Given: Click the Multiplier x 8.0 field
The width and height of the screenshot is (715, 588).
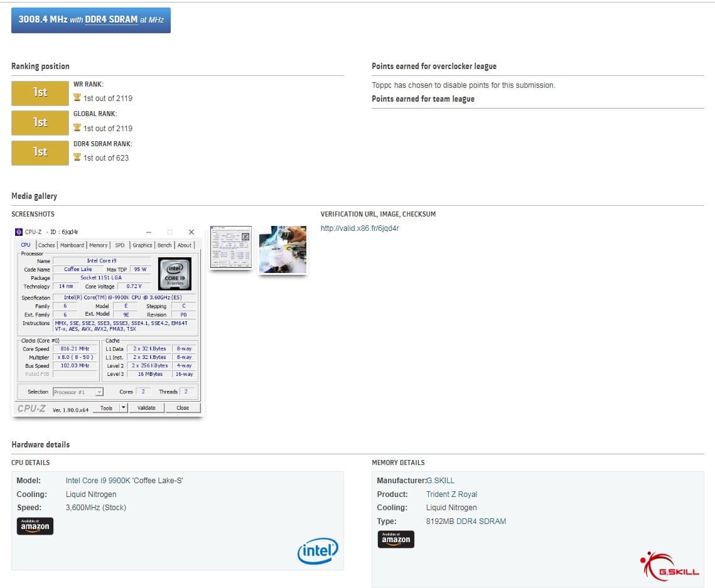Looking at the screenshot, I should pyautogui.click(x=75, y=357).
